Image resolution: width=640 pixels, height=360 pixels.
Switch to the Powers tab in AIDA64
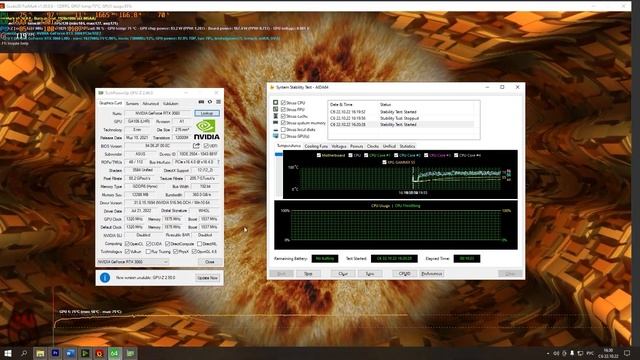point(356,146)
